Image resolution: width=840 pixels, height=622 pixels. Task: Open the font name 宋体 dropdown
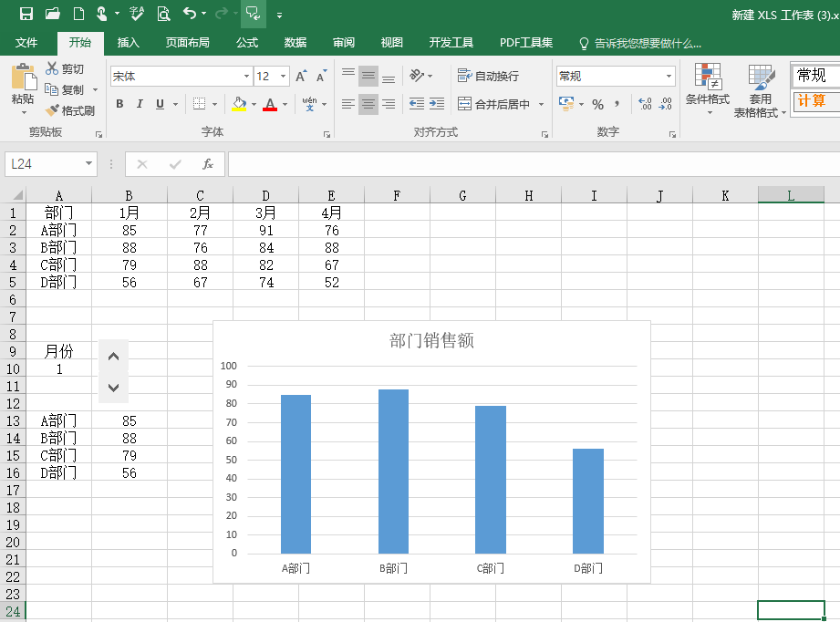click(246, 76)
